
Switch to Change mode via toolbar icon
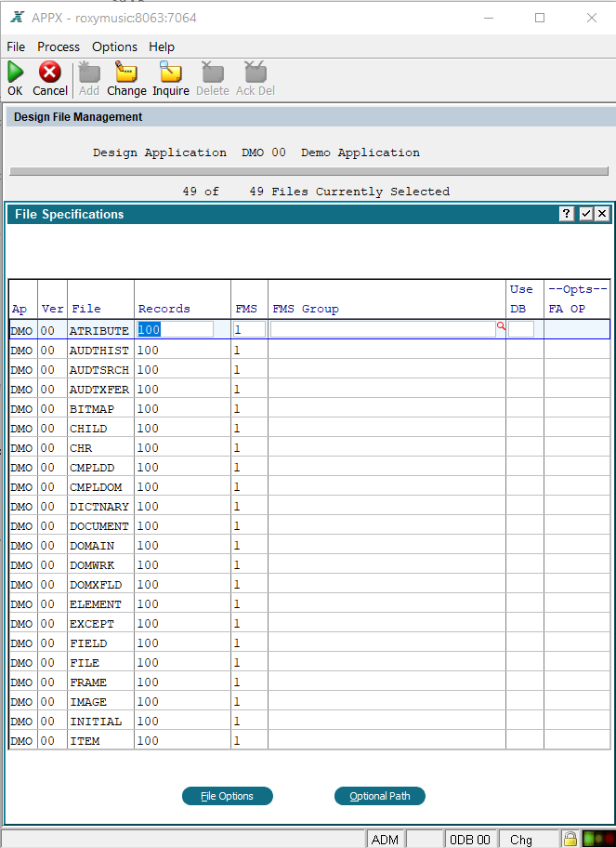126,72
